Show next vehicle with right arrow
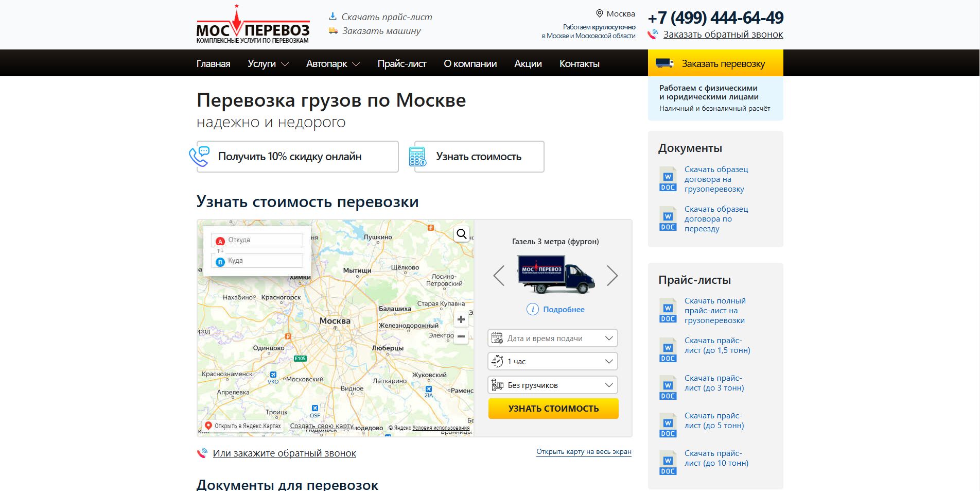Image resolution: width=980 pixels, height=491 pixels. [x=612, y=276]
